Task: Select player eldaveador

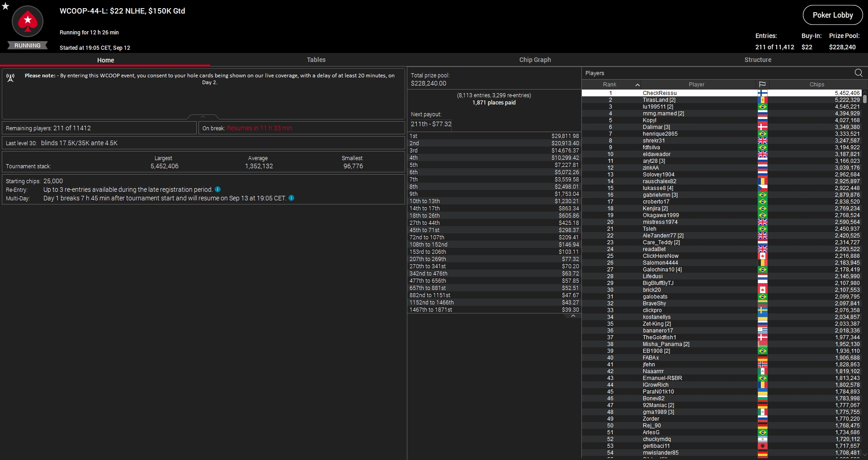Action: point(722,154)
